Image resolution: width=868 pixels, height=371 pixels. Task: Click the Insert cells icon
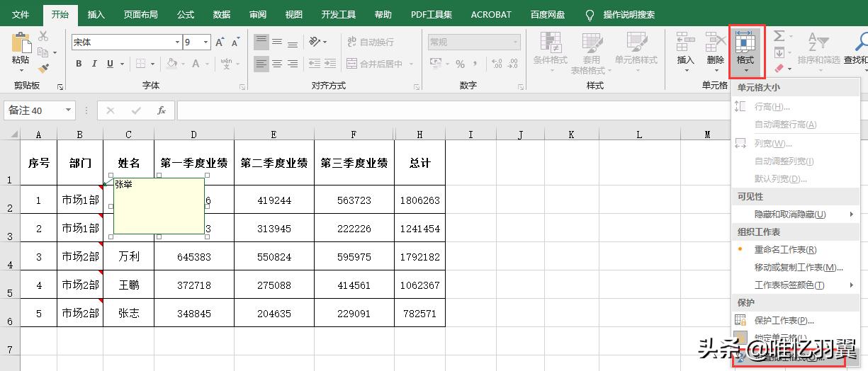click(685, 42)
